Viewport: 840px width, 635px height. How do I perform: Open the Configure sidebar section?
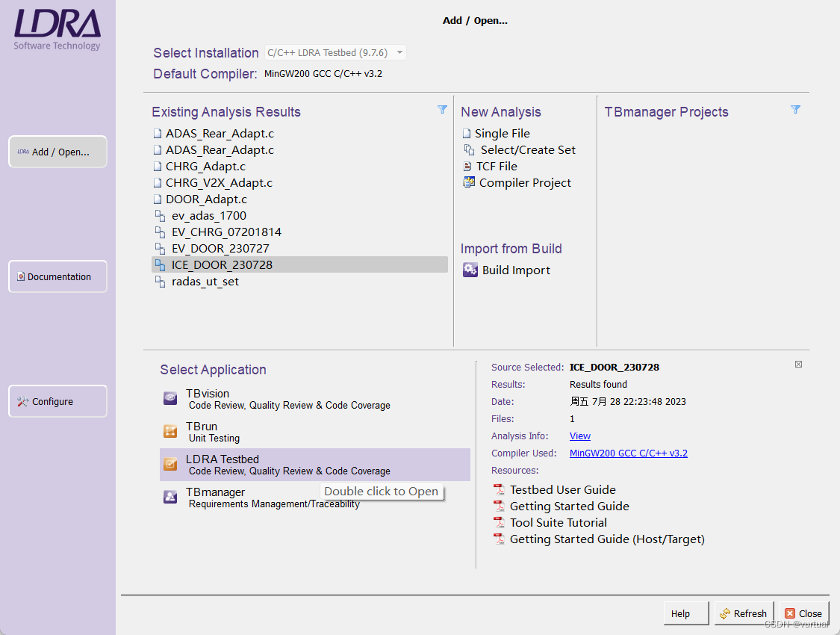point(57,401)
